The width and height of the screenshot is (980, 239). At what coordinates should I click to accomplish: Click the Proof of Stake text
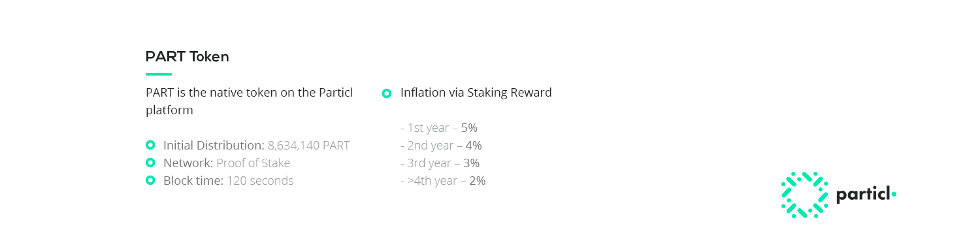click(x=253, y=163)
